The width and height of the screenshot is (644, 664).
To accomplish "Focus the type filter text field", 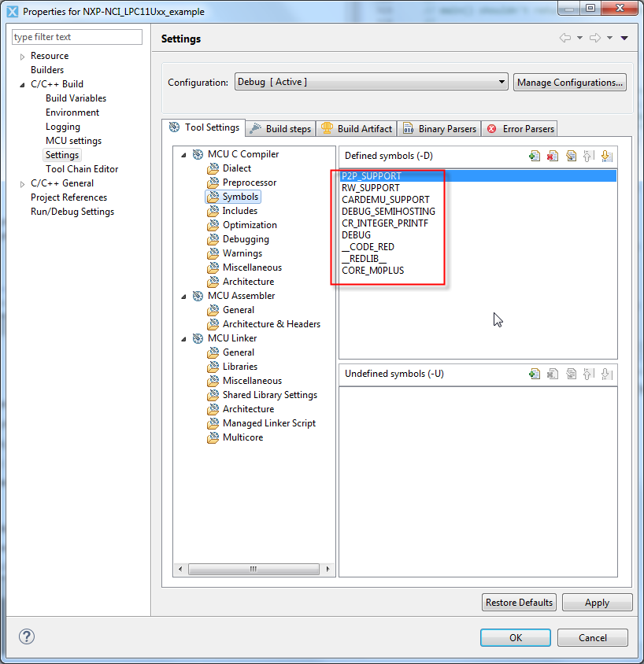I will tap(77, 37).
